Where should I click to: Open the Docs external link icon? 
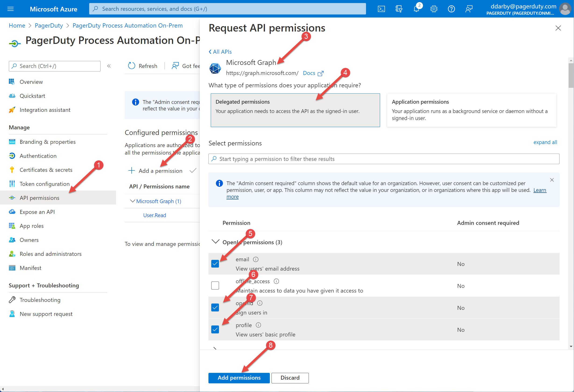(x=320, y=73)
